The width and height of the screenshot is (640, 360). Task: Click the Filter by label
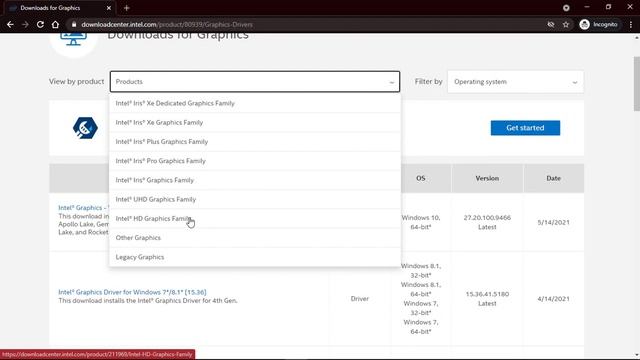click(x=429, y=82)
